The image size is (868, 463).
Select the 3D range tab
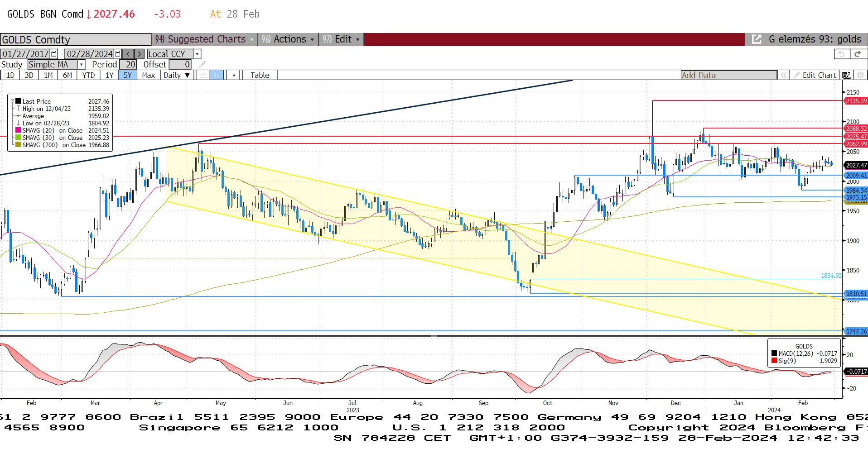(x=29, y=75)
